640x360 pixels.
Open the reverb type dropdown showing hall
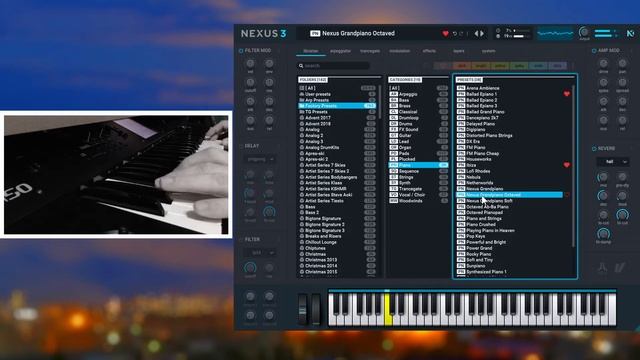613,162
